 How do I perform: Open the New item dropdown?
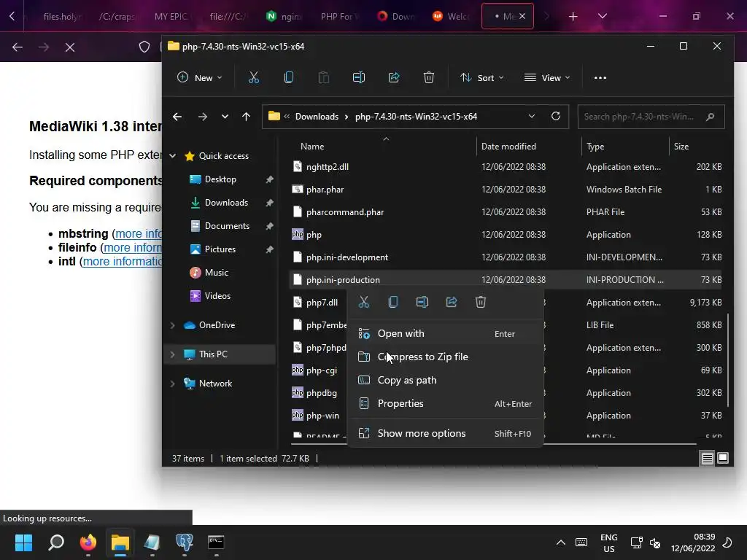200,77
